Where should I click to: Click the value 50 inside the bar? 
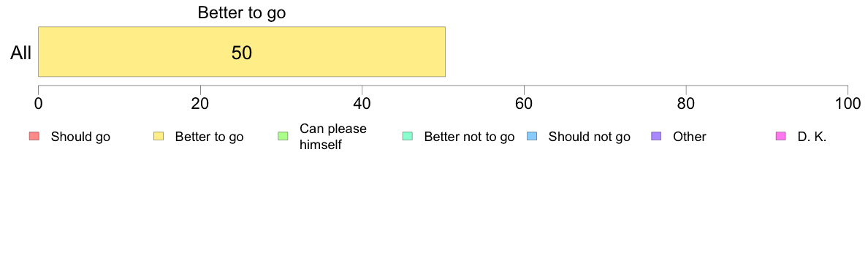click(242, 53)
